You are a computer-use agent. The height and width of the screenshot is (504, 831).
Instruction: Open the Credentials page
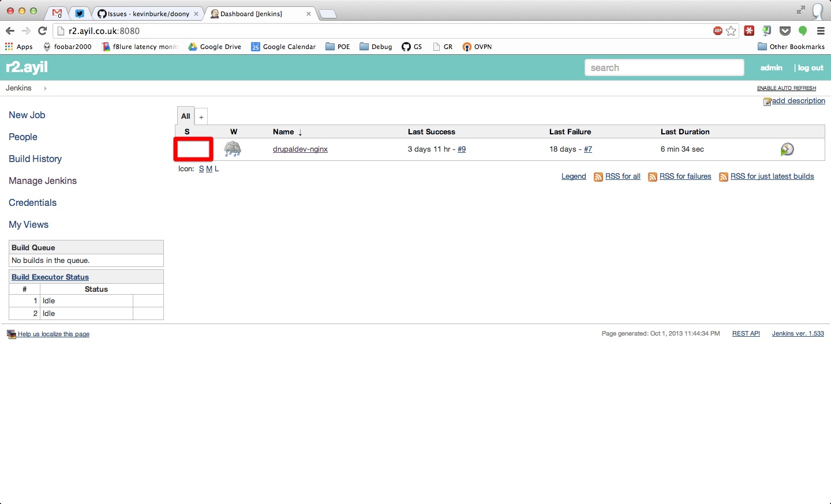click(x=33, y=203)
